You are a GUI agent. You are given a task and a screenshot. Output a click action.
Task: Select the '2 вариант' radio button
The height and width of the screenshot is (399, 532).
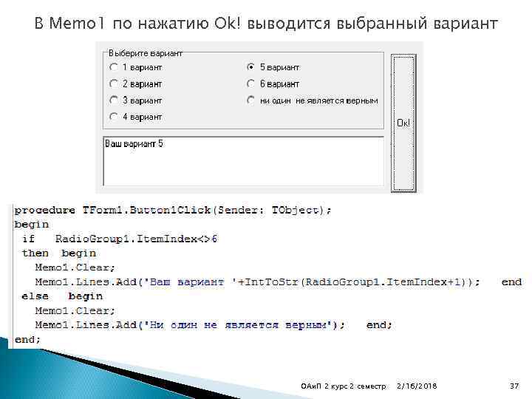click(114, 83)
